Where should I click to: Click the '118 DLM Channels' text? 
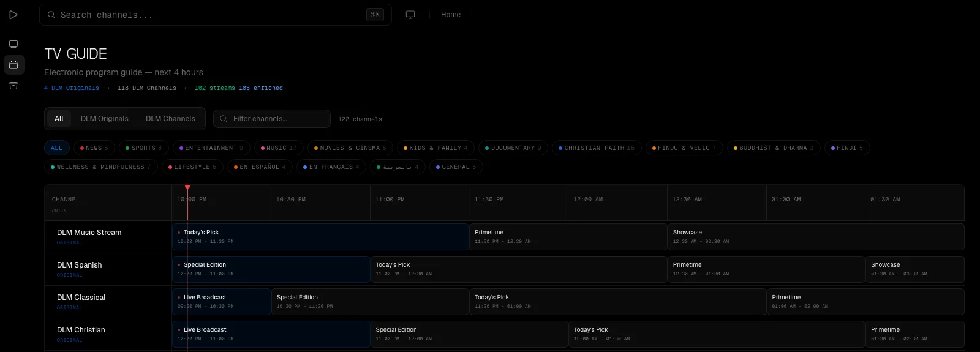tap(147, 88)
